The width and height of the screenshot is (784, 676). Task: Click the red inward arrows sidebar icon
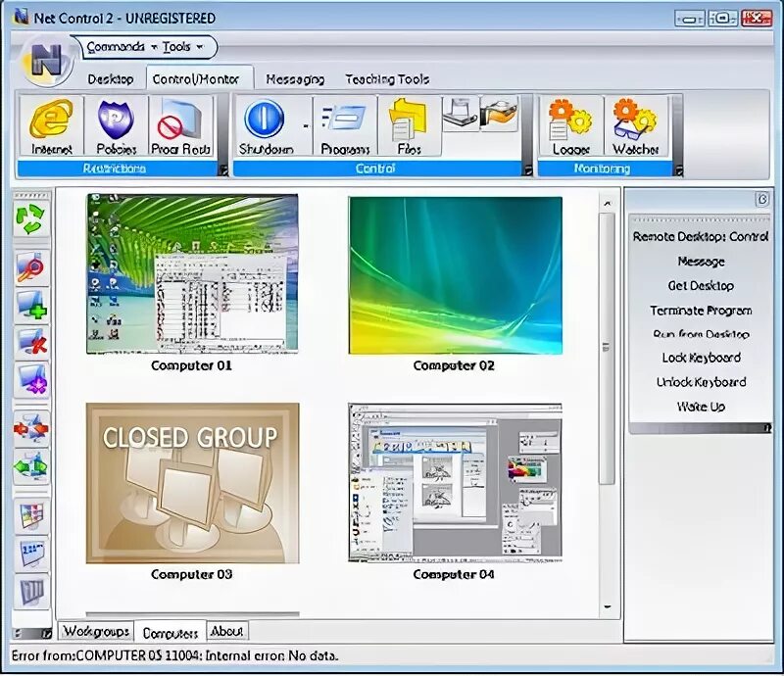31,428
